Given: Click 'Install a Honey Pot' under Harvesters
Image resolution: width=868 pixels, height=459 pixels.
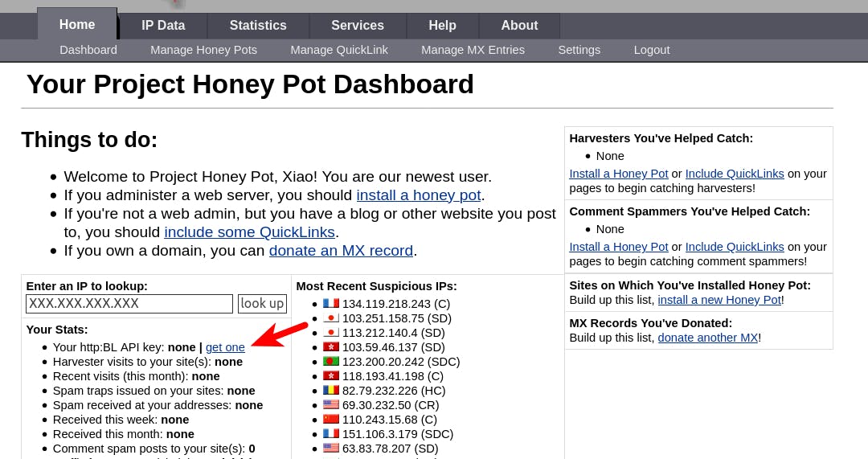Looking at the screenshot, I should [619, 174].
